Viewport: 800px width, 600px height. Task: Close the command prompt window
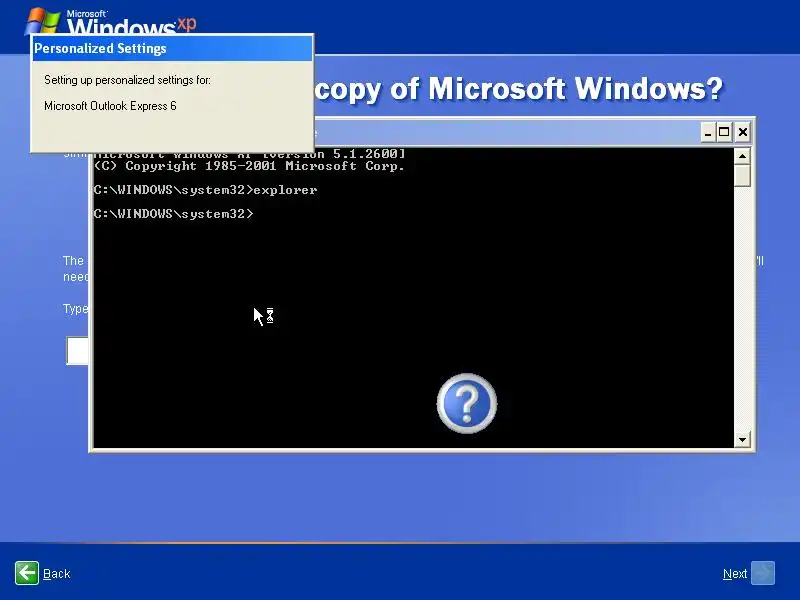[x=743, y=133]
